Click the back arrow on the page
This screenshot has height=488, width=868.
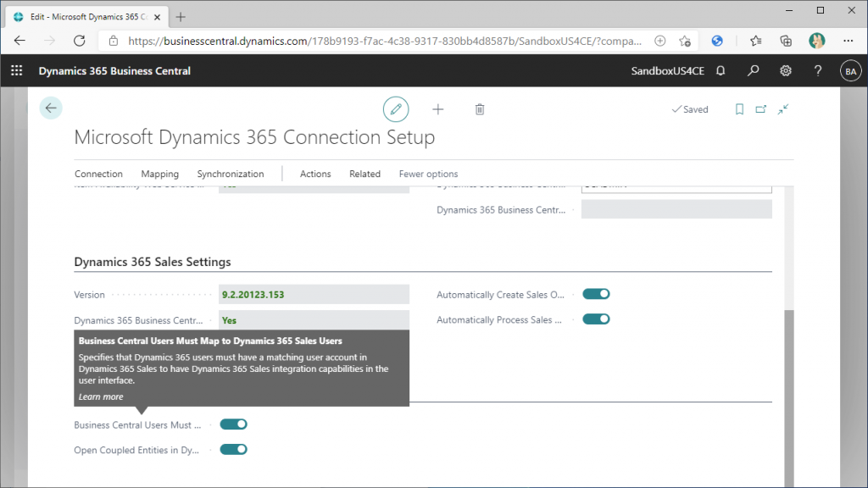[x=51, y=108]
